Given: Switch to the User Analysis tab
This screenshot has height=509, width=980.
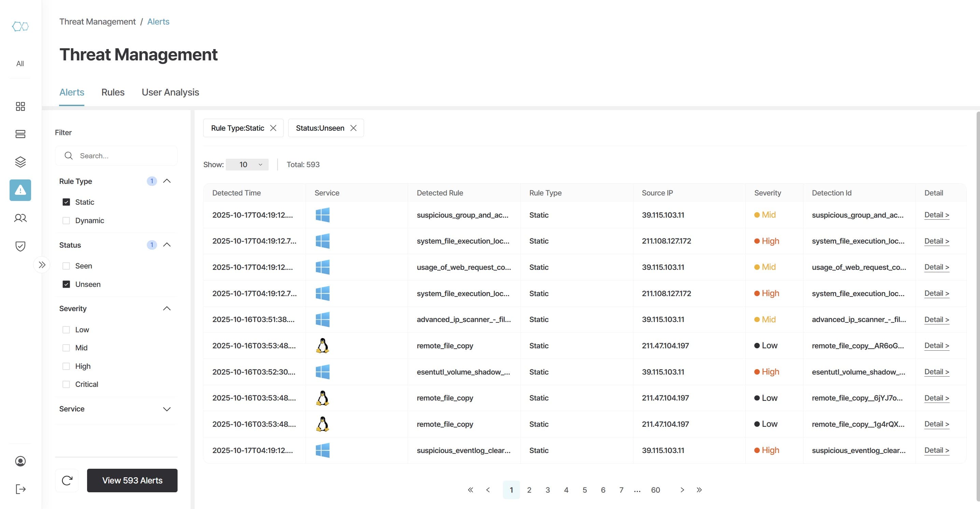Looking at the screenshot, I should (x=170, y=92).
